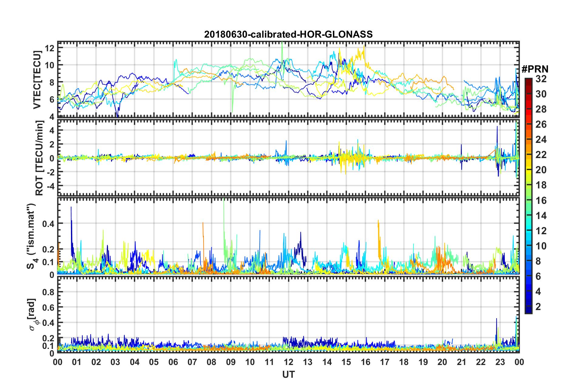Select colorbar tick label 26
The image size is (577, 392).
point(541,124)
